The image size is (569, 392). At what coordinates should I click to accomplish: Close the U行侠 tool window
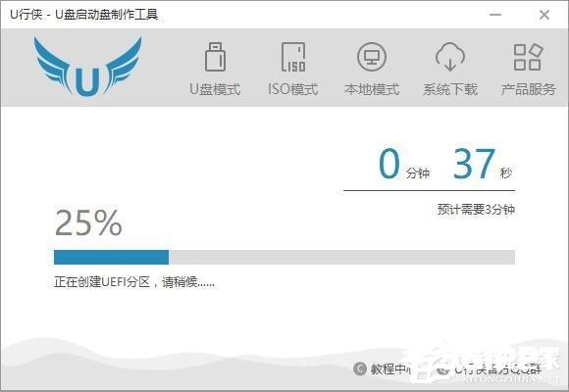pyautogui.click(x=544, y=15)
